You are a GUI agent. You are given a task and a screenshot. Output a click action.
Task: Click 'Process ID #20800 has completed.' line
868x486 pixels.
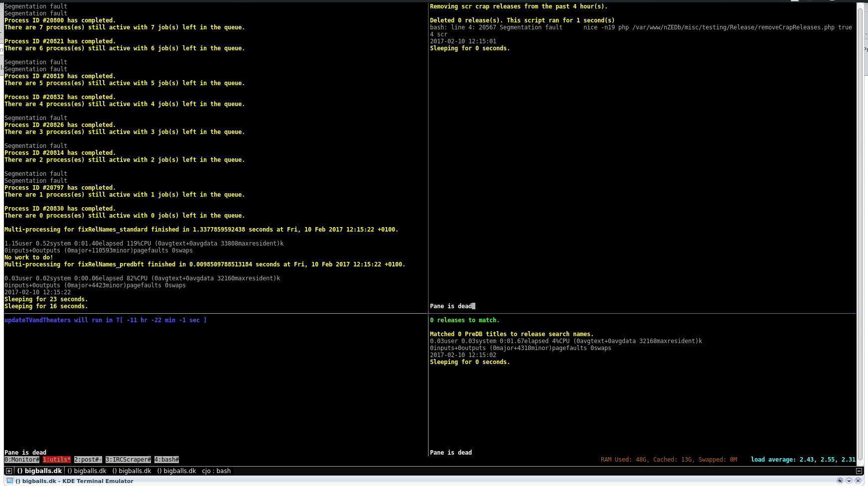point(60,20)
